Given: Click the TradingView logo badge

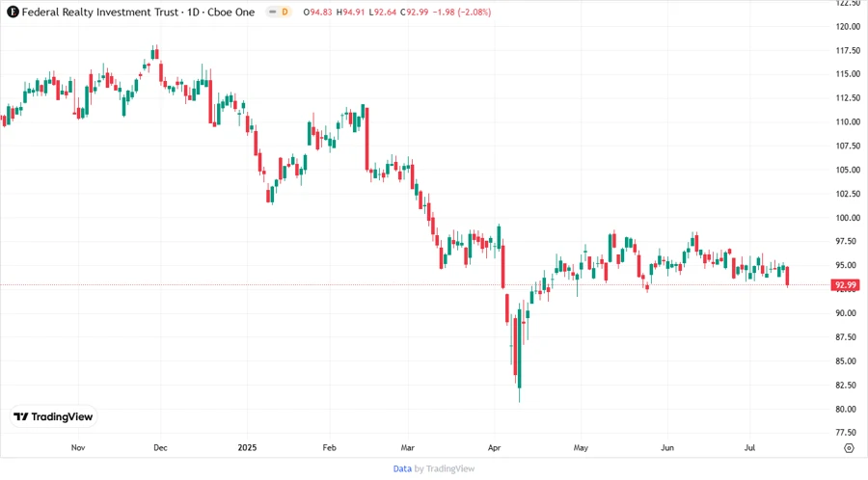Looking at the screenshot, I should coord(54,416).
